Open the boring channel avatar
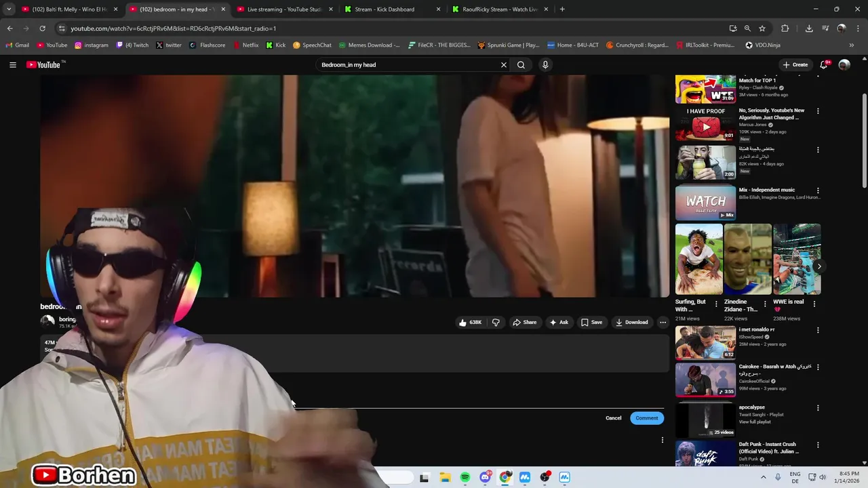 coord(47,322)
